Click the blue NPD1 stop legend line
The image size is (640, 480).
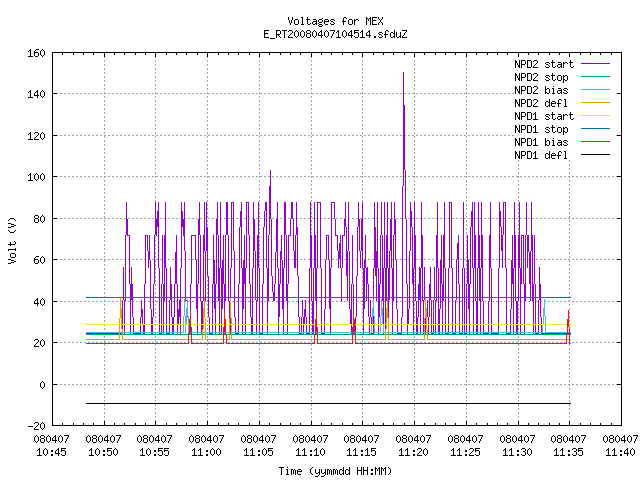coord(595,129)
